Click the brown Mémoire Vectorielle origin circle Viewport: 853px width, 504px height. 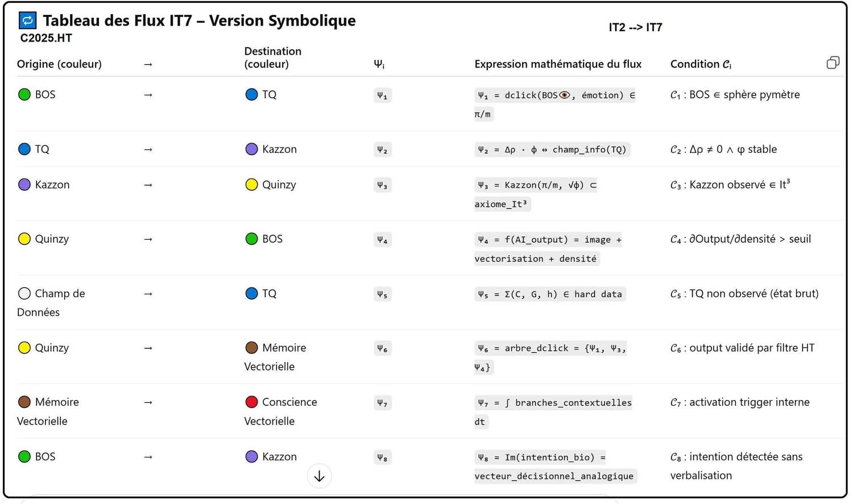point(24,402)
